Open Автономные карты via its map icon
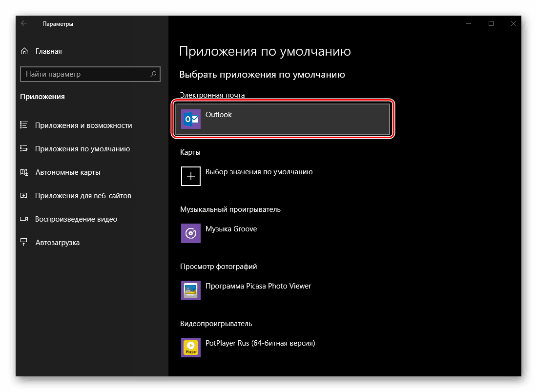This screenshot has height=392, width=537. click(24, 172)
